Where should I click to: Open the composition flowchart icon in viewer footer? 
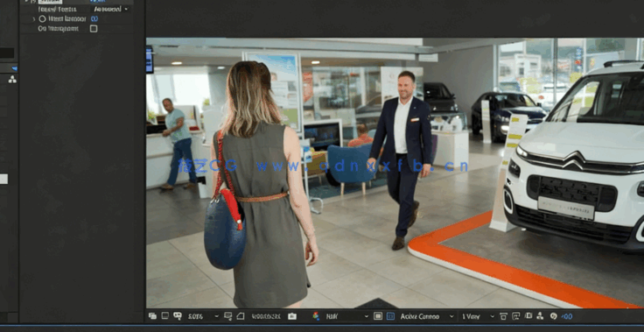[x=541, y=316]
